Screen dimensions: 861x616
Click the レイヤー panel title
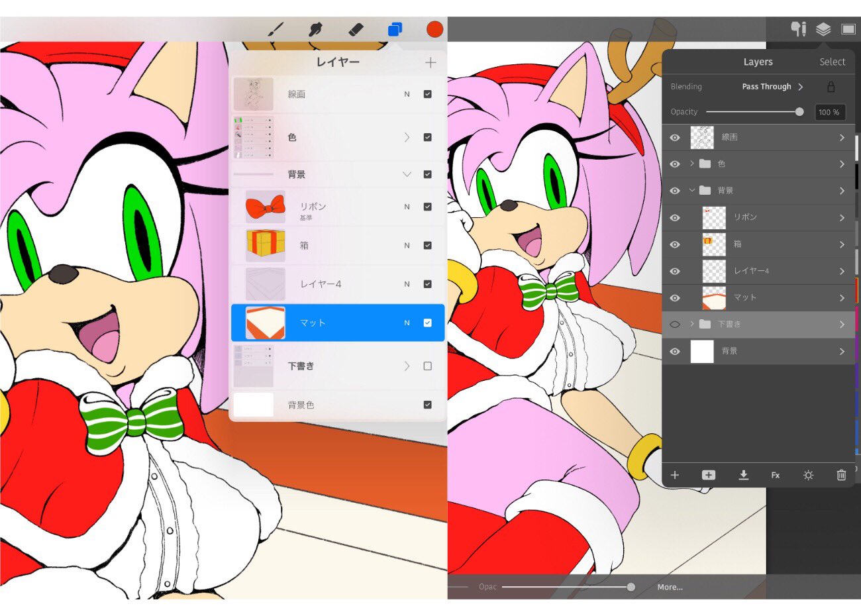(x=338, y=62)
